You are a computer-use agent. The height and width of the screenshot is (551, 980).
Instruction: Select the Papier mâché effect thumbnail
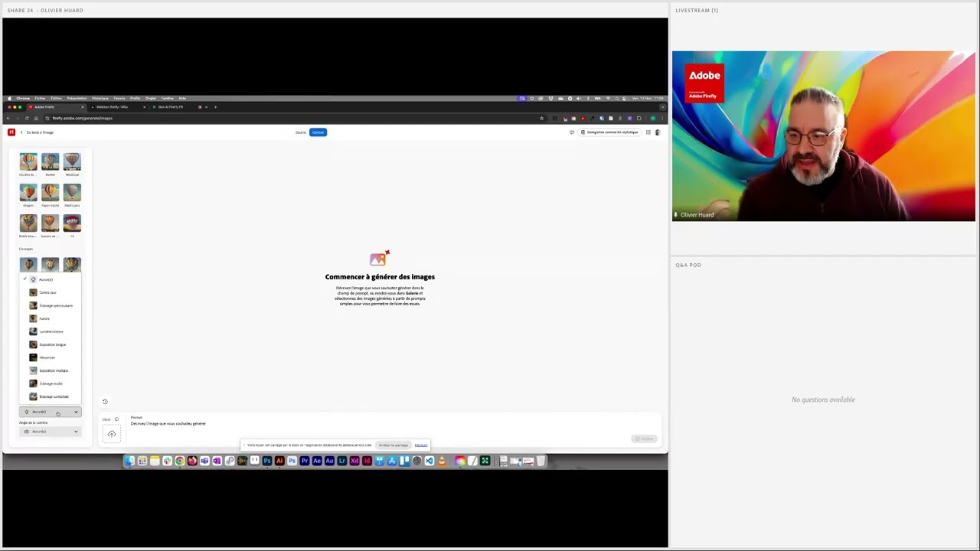[50, 192]
